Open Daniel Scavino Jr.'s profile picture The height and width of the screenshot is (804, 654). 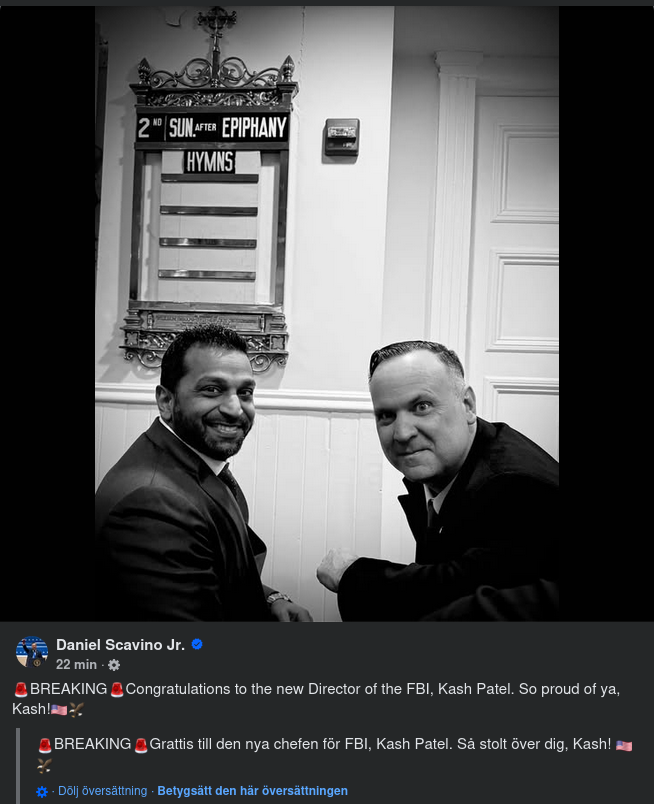(x=32, y=652)
